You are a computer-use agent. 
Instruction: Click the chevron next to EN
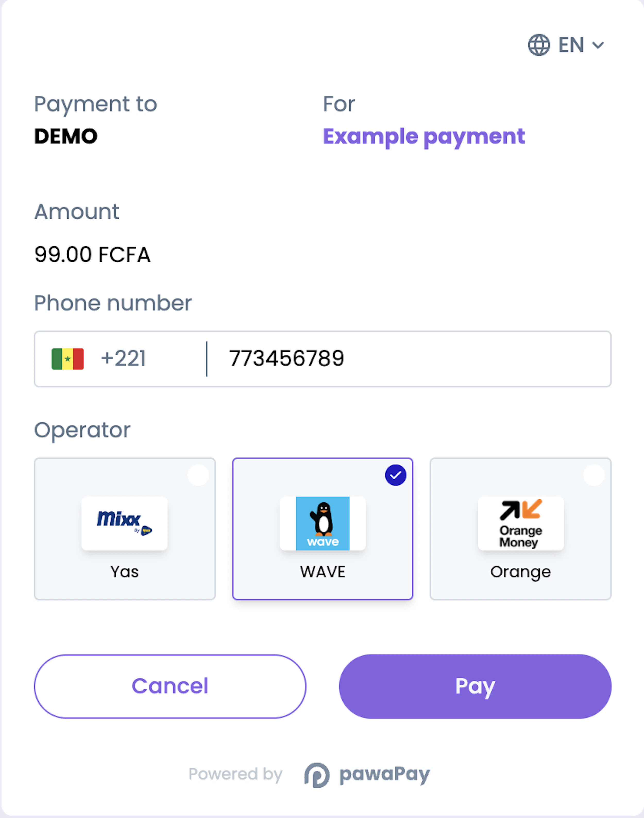[598, 45]
